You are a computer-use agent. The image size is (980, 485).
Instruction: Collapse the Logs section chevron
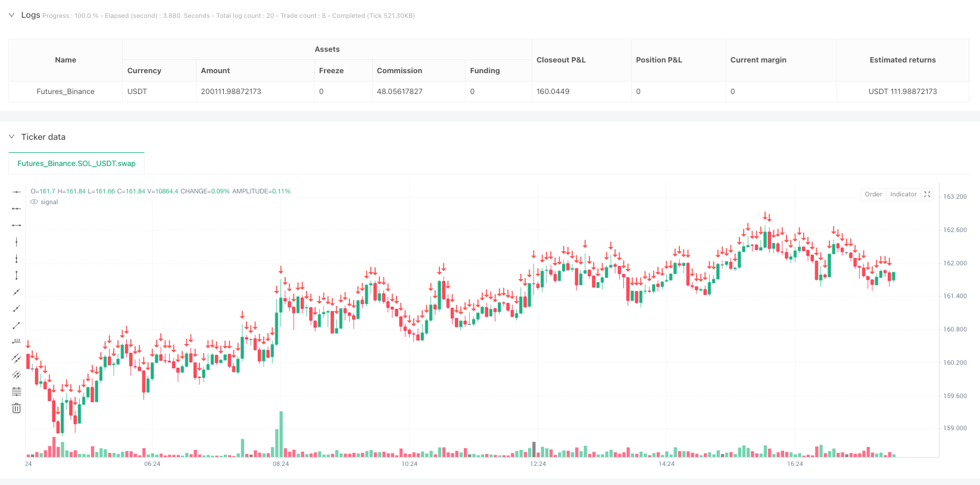coord(11,15)
